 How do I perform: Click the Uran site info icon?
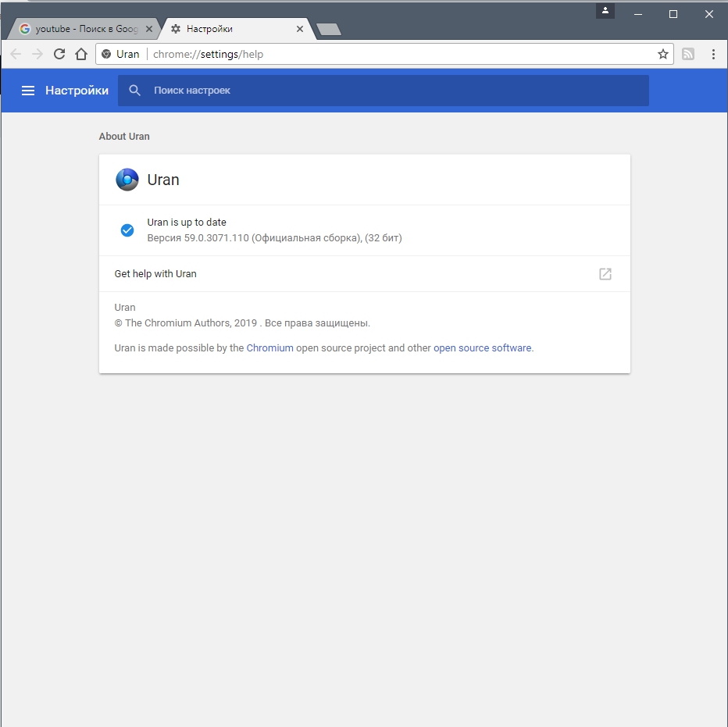tap(106, 55)
